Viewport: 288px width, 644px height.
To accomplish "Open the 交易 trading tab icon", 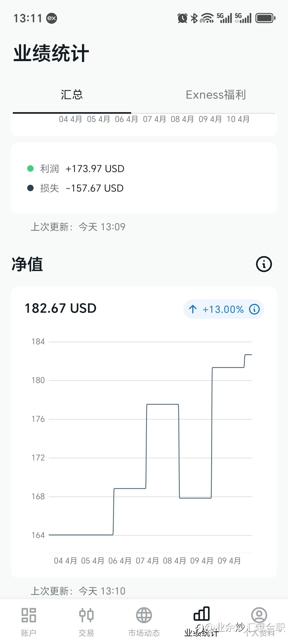I will pos(86,615).
